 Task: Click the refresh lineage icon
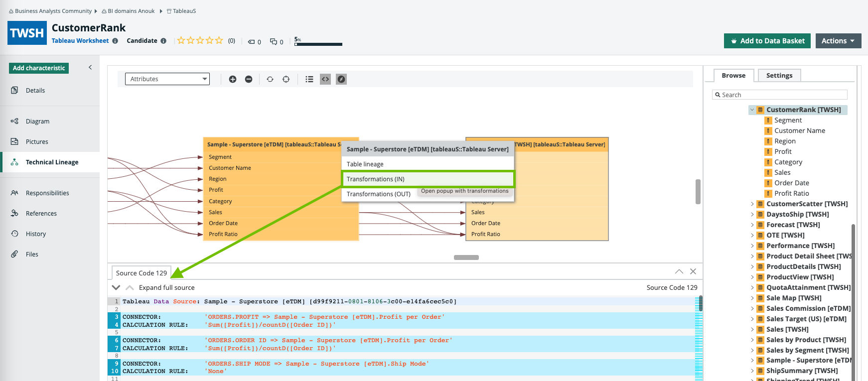tap(270, 79)
